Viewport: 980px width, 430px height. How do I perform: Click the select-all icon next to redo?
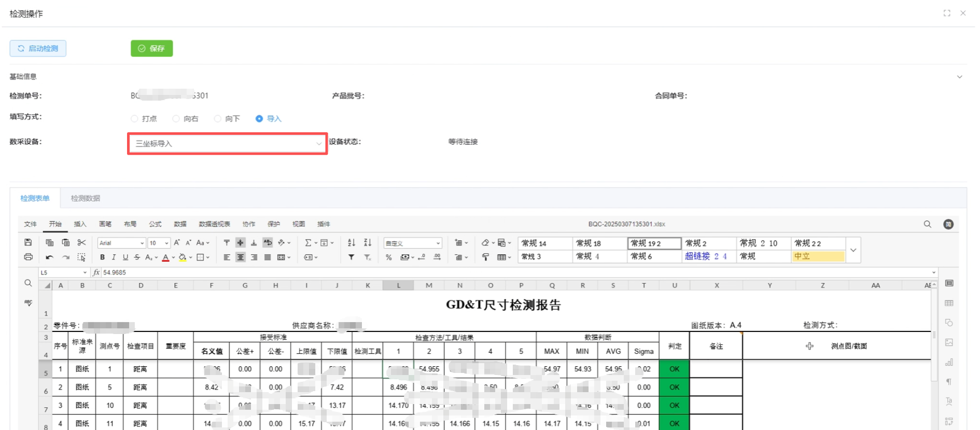pyautogui.click(x=81, y=257)
